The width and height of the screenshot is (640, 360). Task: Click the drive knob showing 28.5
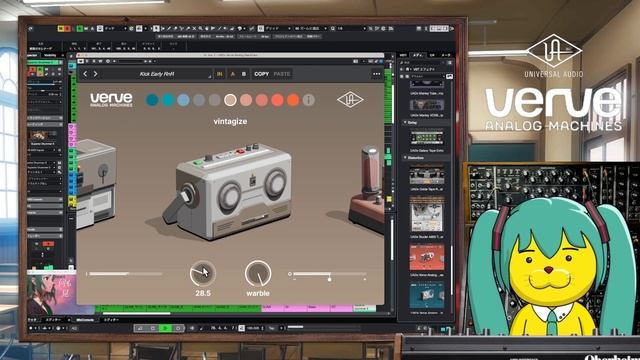click(x=203, y=273)
